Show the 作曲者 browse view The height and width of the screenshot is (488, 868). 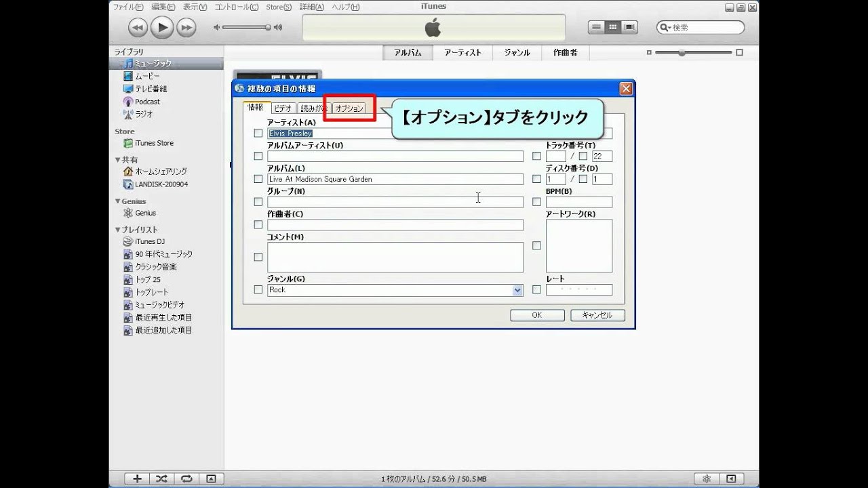(565, 53)
